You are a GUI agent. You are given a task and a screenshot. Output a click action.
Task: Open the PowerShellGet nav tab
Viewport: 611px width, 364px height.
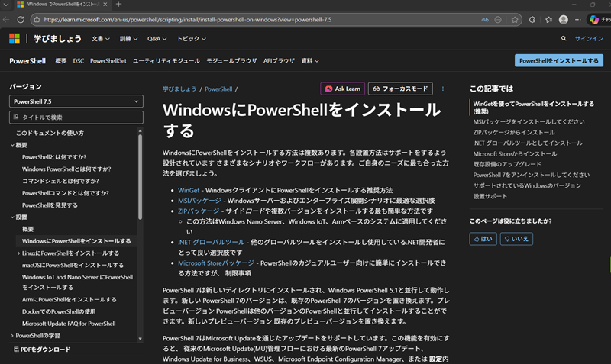pyautogui.click(x=108, y=60)
